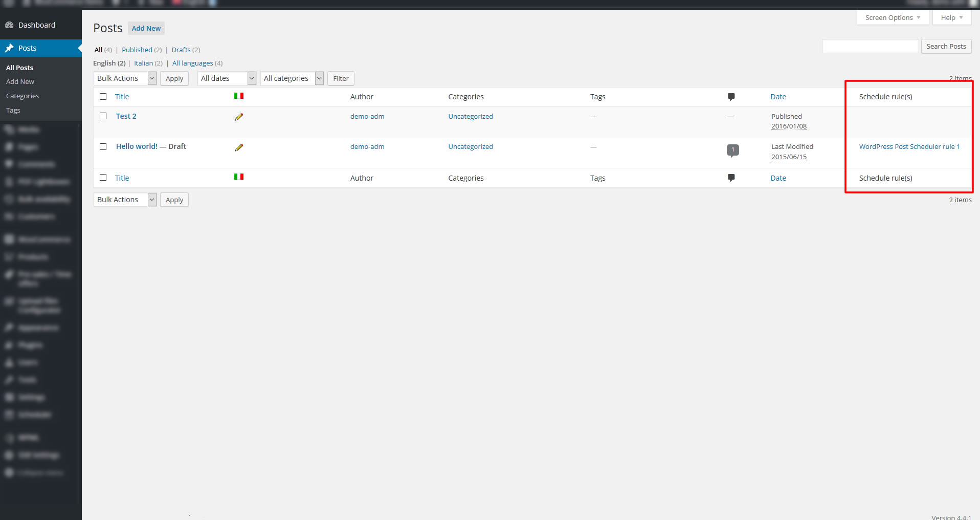The image size is (980, 520).
Task: Tick the select-all checkbox in table footer
Action: 103,178
